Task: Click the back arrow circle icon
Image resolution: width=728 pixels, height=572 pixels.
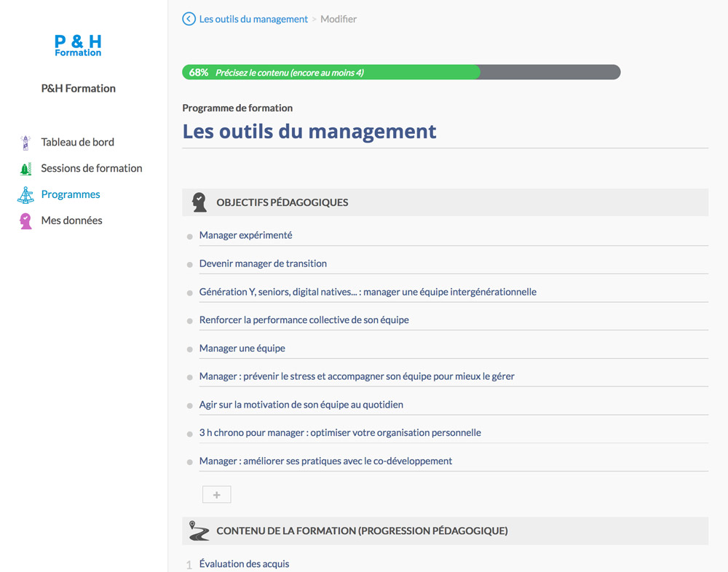Action: coord(189,19)
